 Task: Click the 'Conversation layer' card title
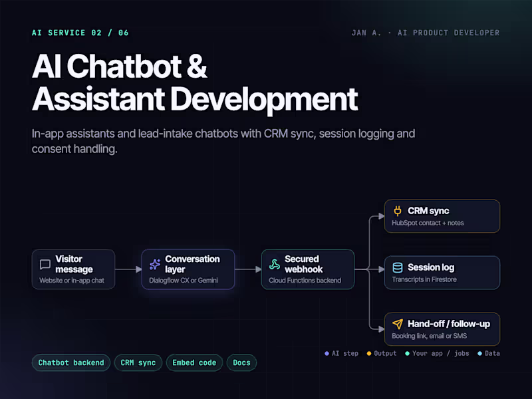click(192, 264)
